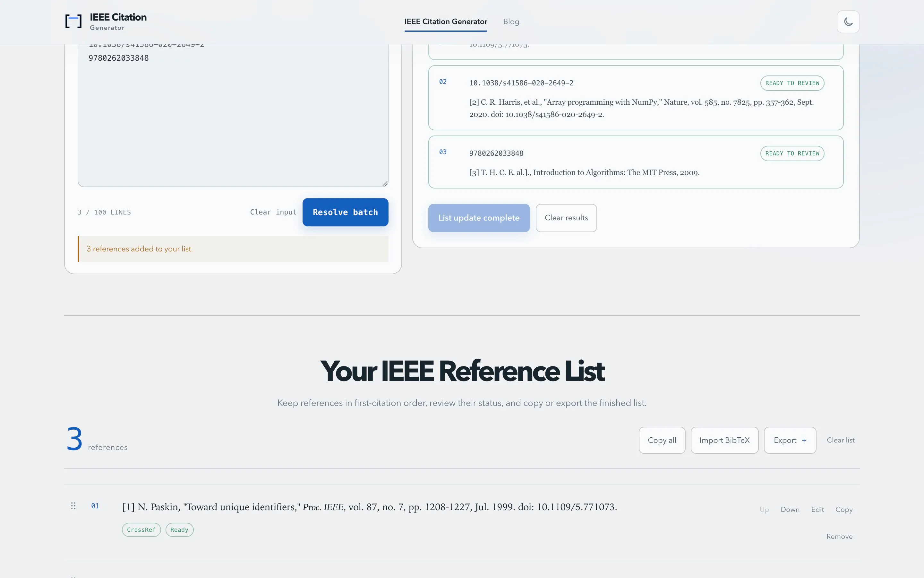Click result number 02 label

[x=442, y=82]
